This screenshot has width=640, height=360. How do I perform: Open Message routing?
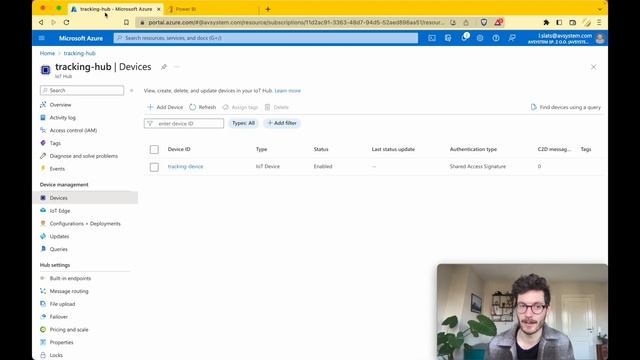point(69,291)
